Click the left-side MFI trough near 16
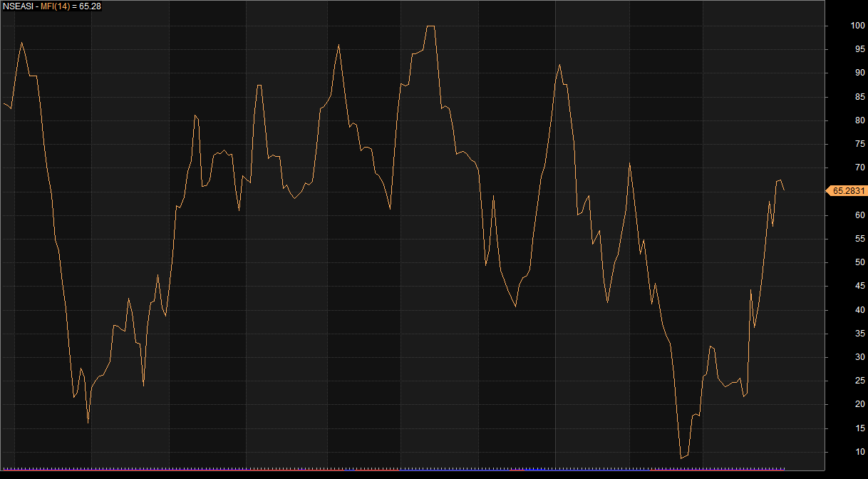Screen dimensions: 868x479 tap(88, 423)
